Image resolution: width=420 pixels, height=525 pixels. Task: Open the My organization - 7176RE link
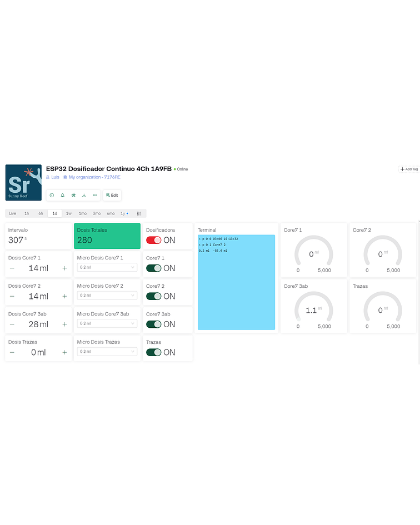[x=92, y=177]
